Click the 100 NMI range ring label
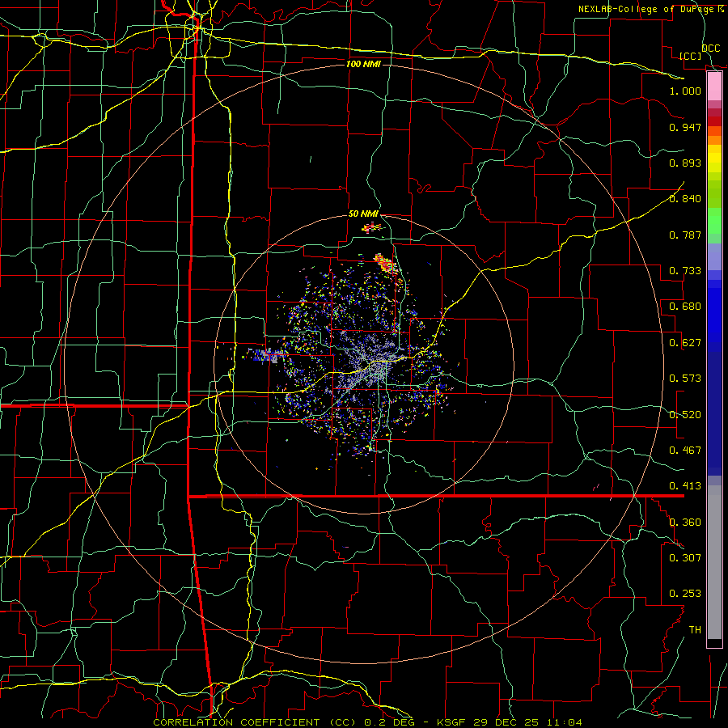The image size is (728, 728). [363, 64]
